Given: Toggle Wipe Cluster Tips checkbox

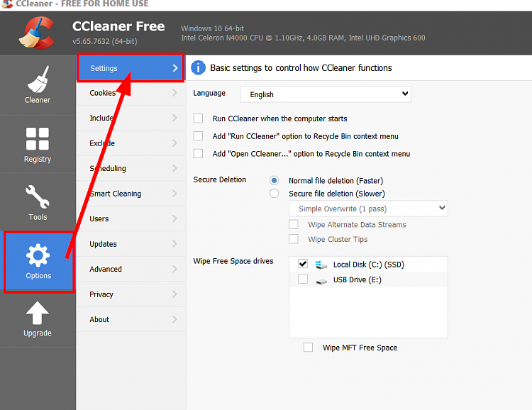Looking at the screenshot, I should pyautogui.click(x=294, y=239).
